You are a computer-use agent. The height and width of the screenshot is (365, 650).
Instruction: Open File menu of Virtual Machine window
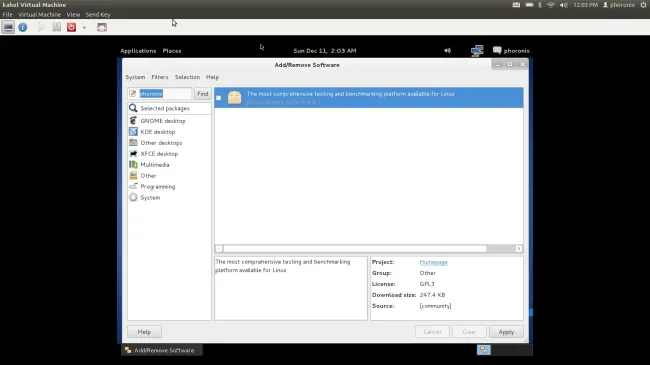(7, 15)
